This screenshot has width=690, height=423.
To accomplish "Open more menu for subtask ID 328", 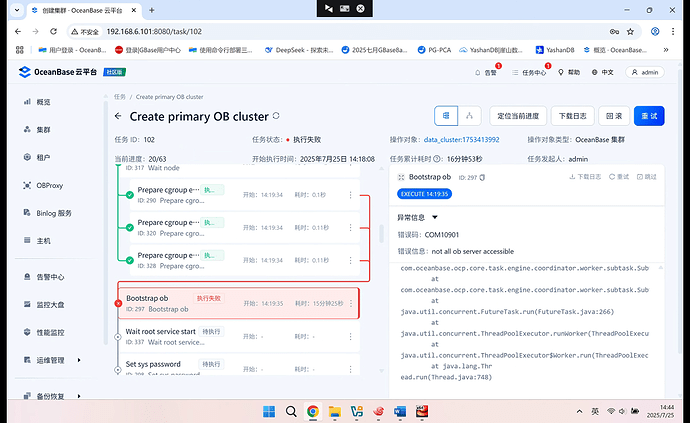I will click(350, 260).
